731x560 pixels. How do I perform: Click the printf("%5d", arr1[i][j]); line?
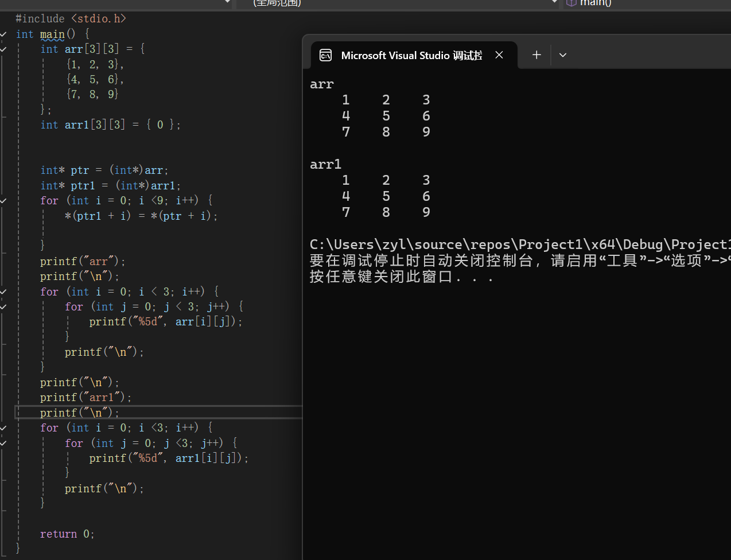[x=169, y=458]
